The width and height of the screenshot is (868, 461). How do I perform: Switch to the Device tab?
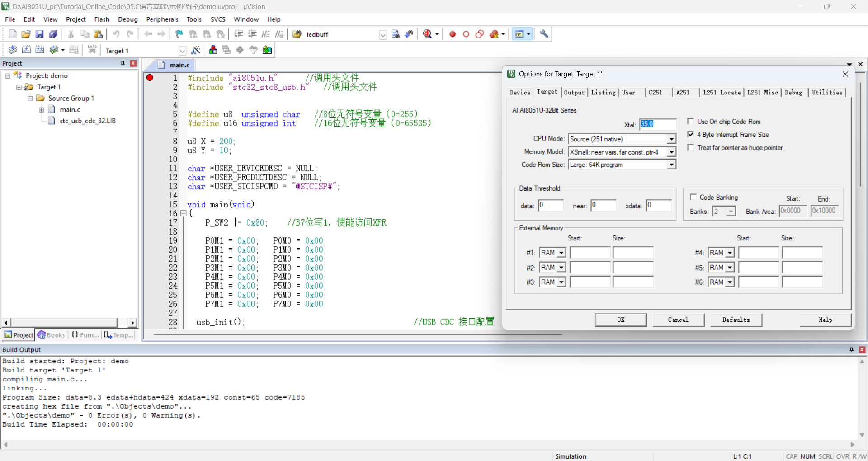520,92
